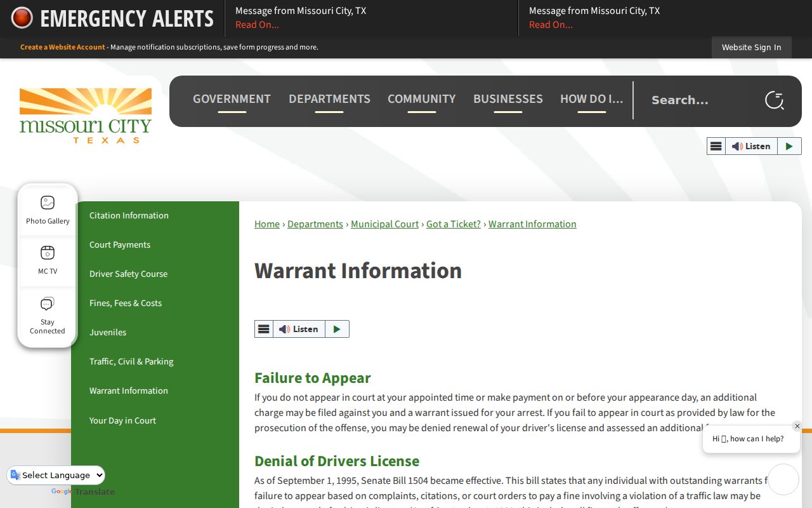The image size is (812, 508).
Task: Open the chat assistant round button
Action: click(783, 479)
